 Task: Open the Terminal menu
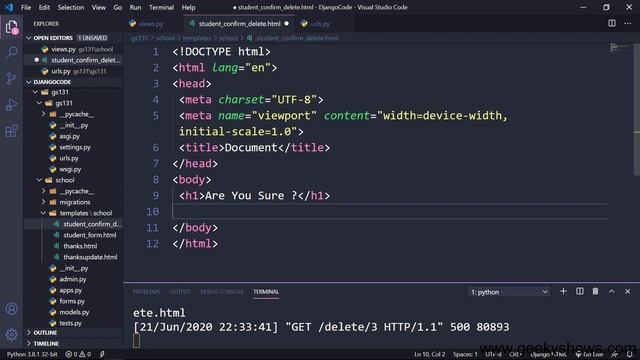161,7
